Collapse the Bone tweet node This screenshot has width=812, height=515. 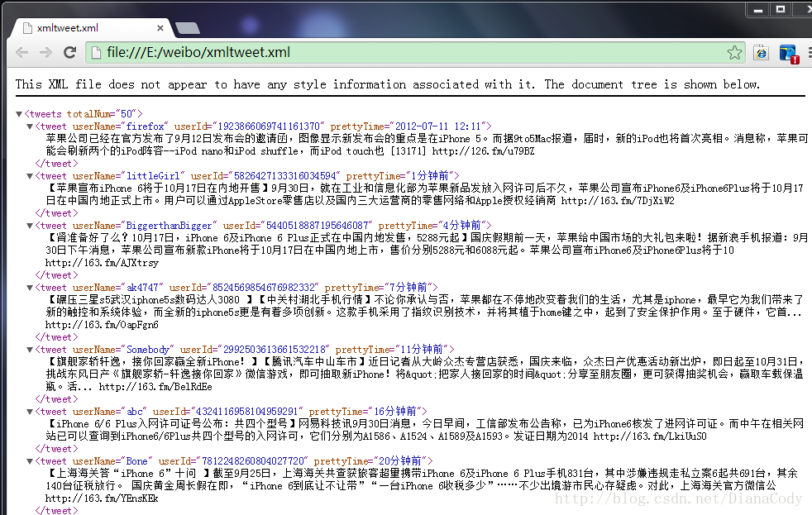pyautogui.click(x=30, y=461)
